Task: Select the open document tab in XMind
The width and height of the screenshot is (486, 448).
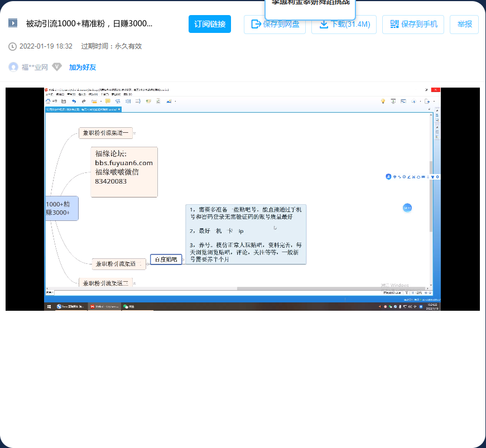Action: 83,109
